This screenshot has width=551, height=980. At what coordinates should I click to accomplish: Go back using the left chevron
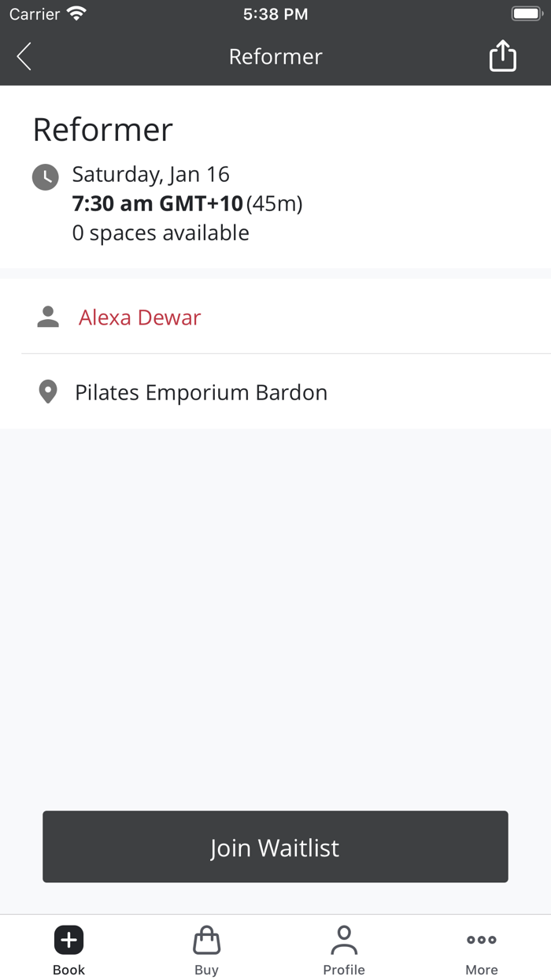(x=23, y=56)
